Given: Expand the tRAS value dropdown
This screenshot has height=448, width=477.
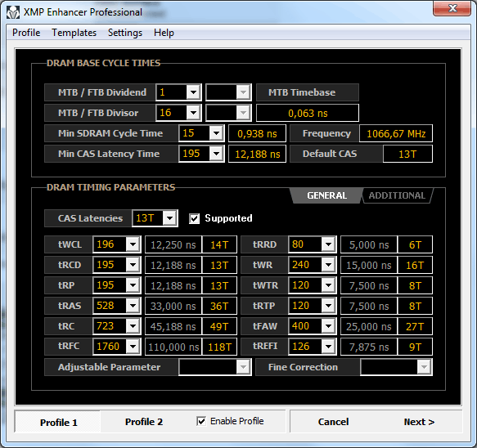Looking at the screenshot, I should 133,306.
